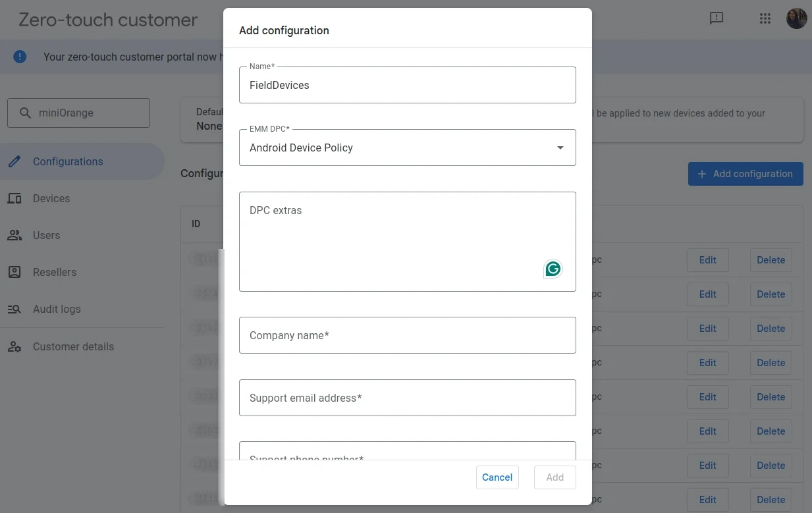Click the info icon on the notification banner
The height and width of the screenshot is (513, 812).
tap(19, 57)
